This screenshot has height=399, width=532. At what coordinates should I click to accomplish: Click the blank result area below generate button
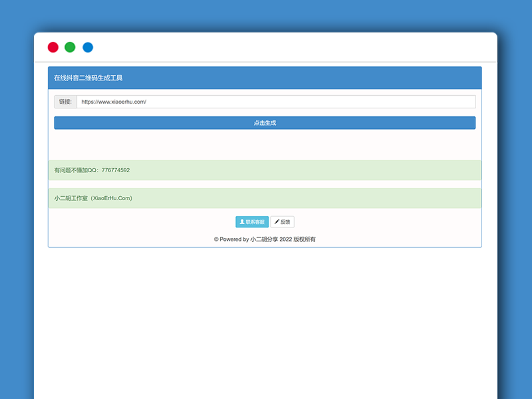(265, 144)
